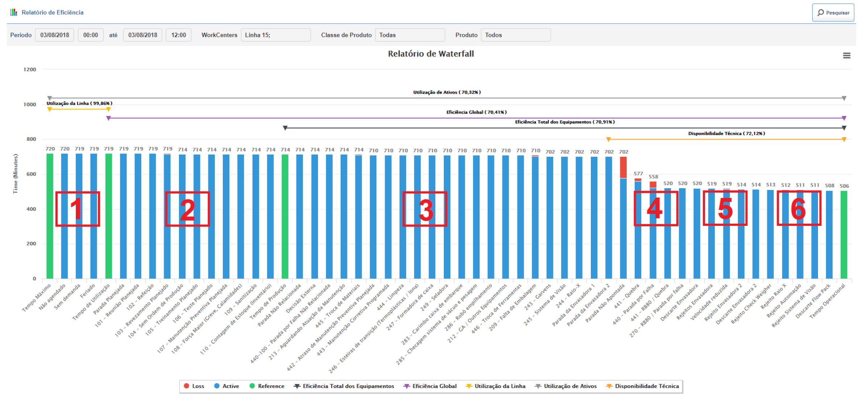Toggle Loss series red legend marker

point(187,386)
